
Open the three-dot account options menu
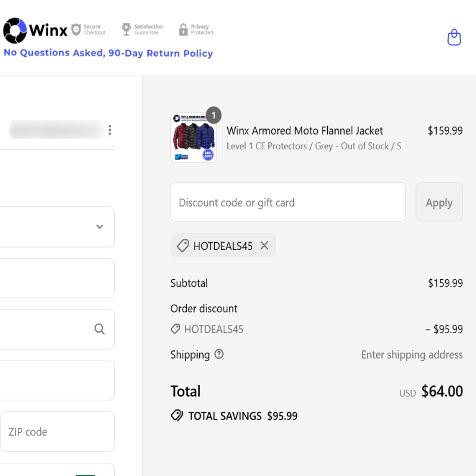click(x=110, y=130)
